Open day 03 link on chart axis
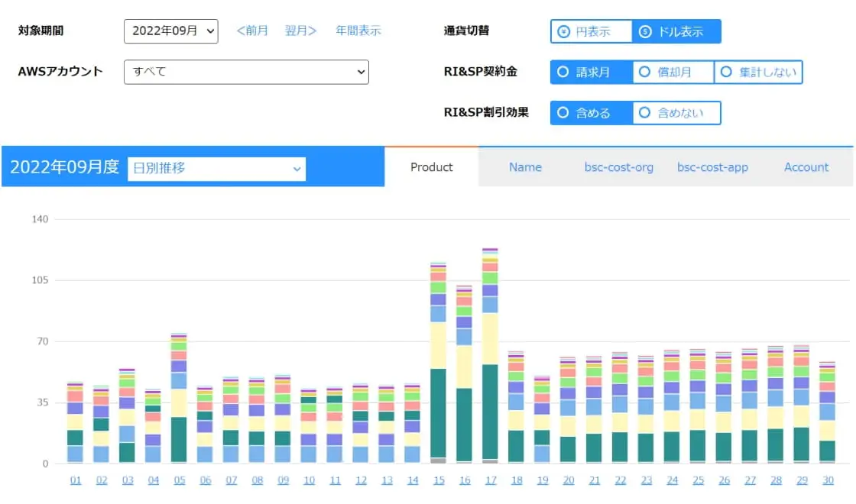This screenshot has height=504, width=856. [127, 480]
